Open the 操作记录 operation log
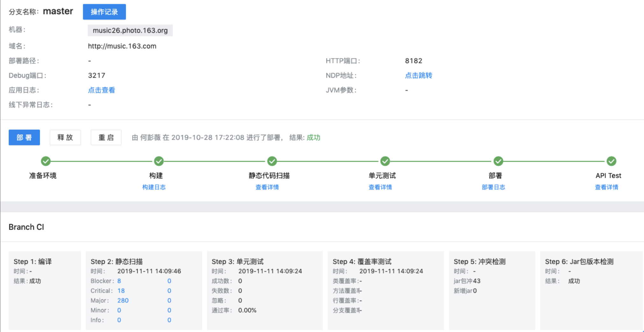The height and width of the screenshot is (332, 644). tap(104, 12)
